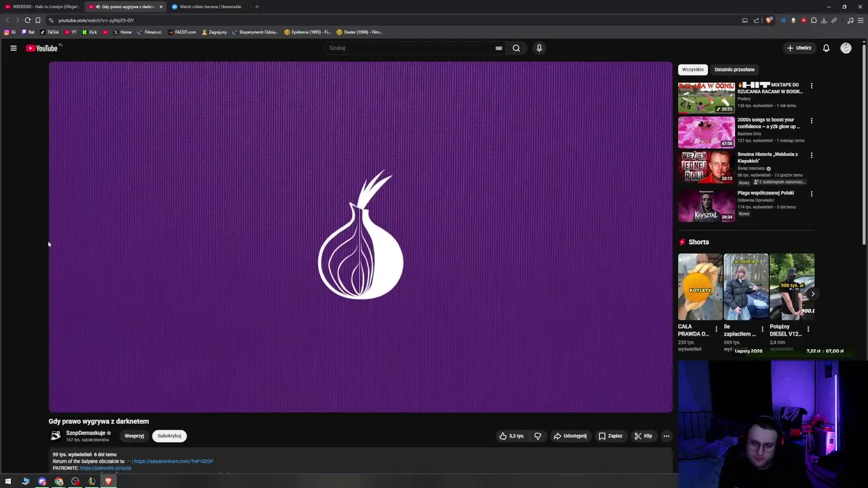This screenshot has height=488, width=868.
Task: Like the video (3,3 tys.)
Action: coord(512,436)
